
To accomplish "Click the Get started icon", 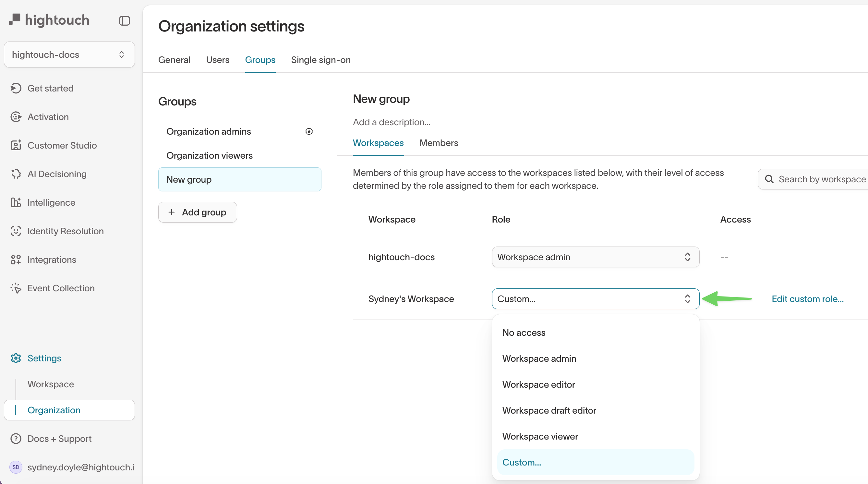I will (x=16, y=88).
